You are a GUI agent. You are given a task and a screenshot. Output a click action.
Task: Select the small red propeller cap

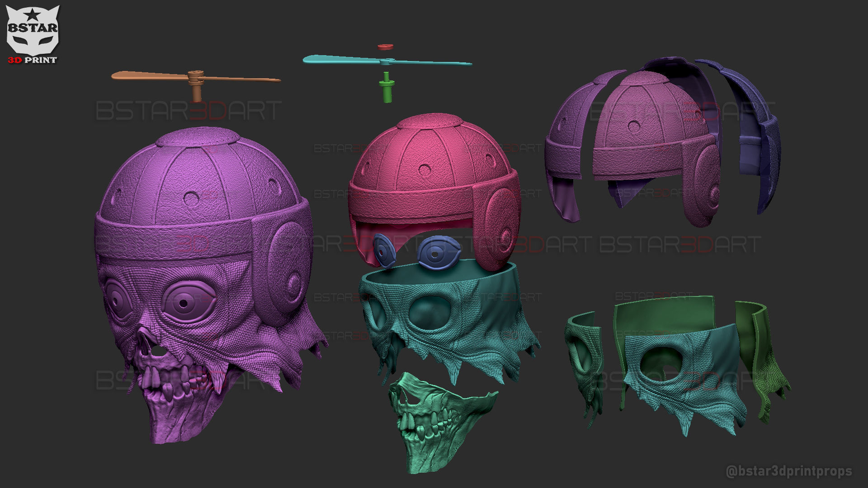[x=385, y=46]
